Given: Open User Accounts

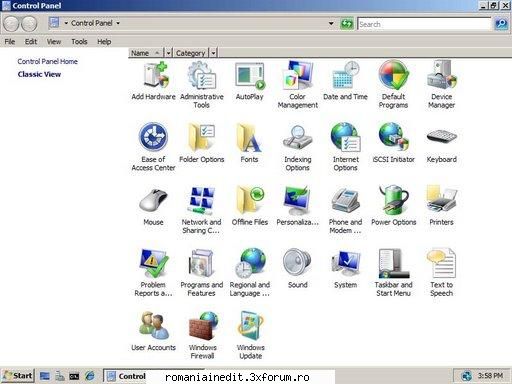Looking at the screenshot, I should pos(153,331).
